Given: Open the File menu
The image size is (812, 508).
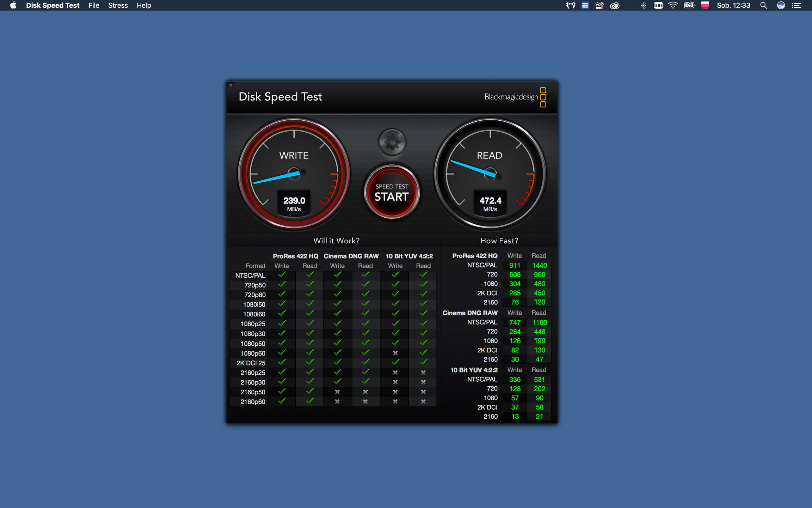Looking at the screenshot, I should pos(94,5).
